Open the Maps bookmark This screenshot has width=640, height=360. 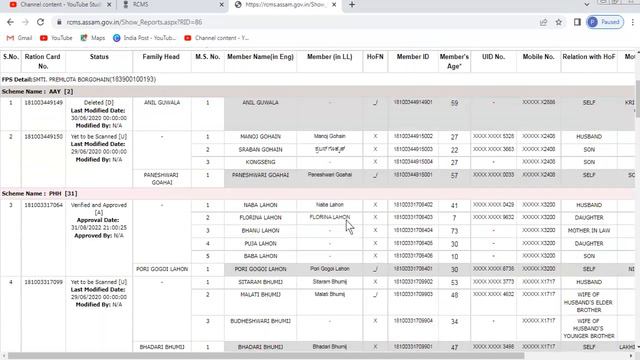(93, 38)
